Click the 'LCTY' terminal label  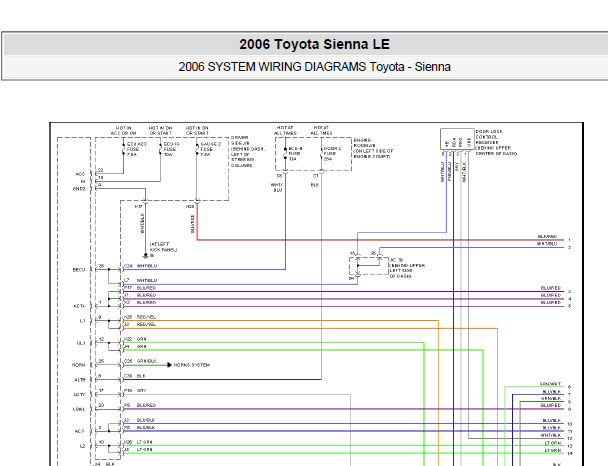(79, 394)
